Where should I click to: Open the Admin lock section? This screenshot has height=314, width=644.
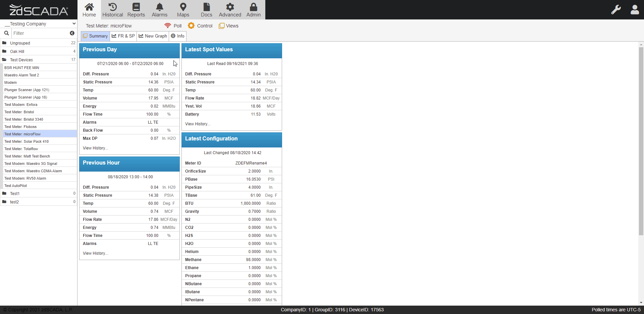(x=254, y=10)
